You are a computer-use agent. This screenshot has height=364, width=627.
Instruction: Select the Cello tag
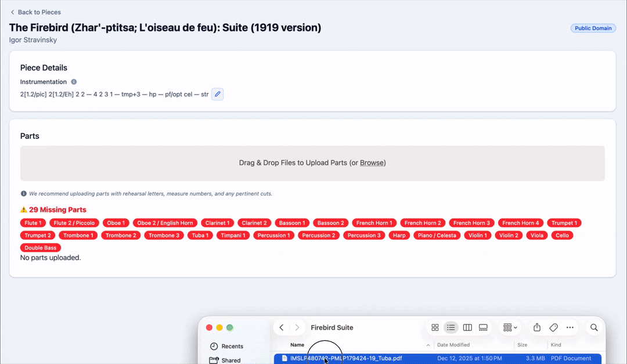tap(562, 235)
